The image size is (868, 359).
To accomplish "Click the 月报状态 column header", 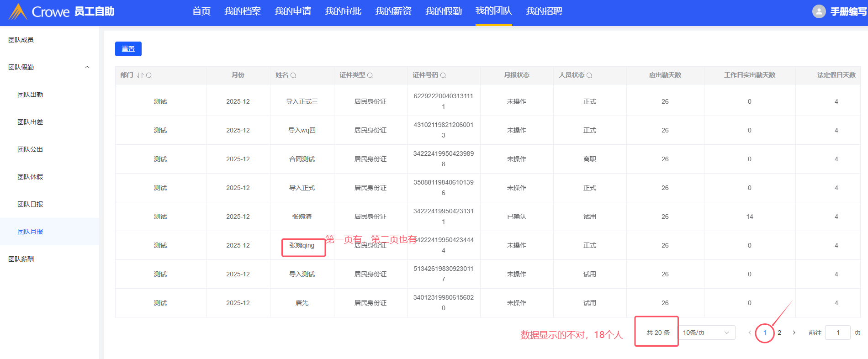I will 517,75.
